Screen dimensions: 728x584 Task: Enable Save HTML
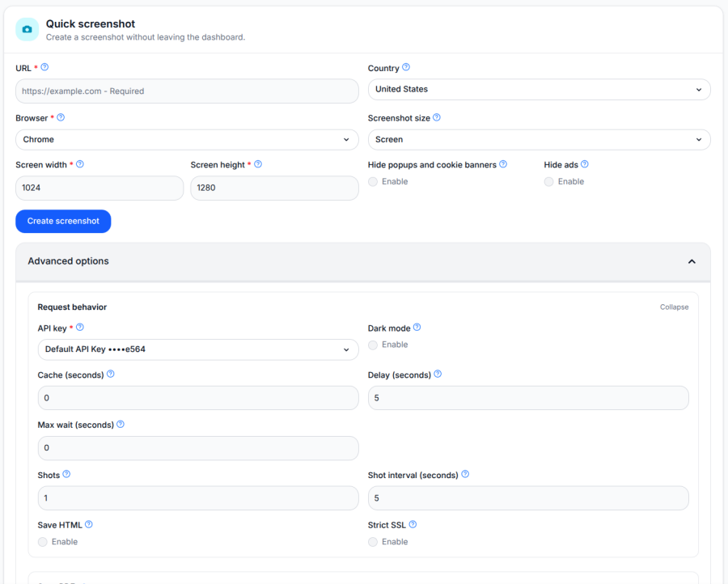42,541
